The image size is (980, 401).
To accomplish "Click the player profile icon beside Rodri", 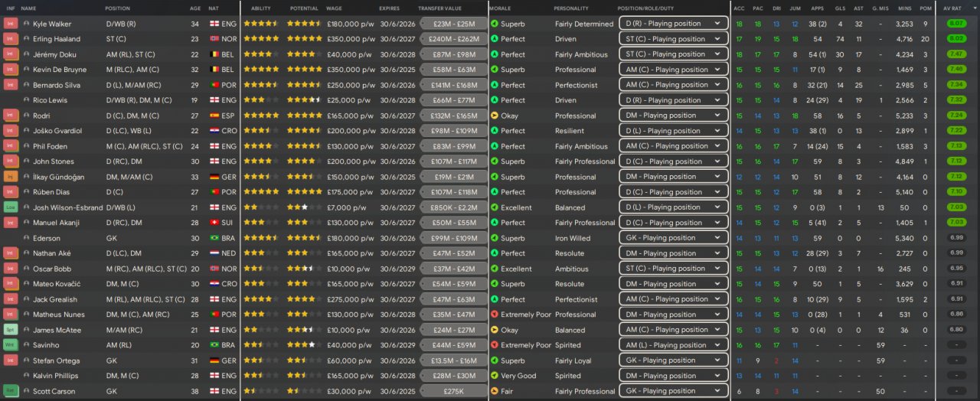I will coord(27,116).
